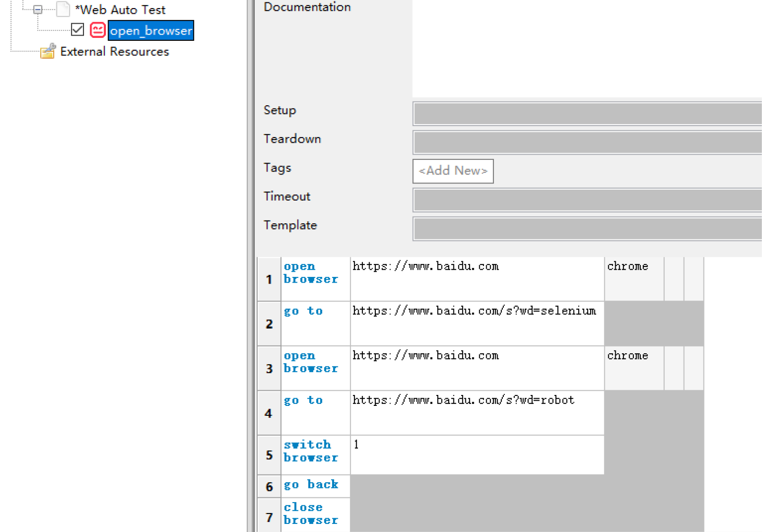Select the wd=selenium URL cell

(477, 323)
